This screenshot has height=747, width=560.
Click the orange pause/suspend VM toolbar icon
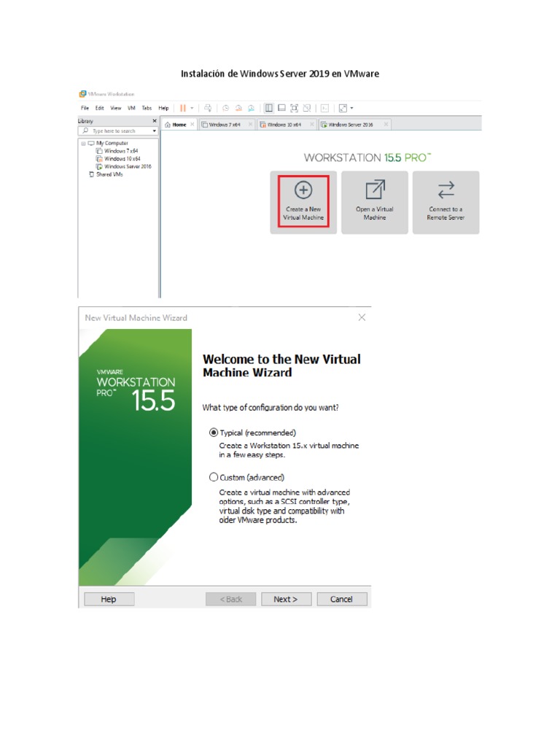(x=183, y=108)
